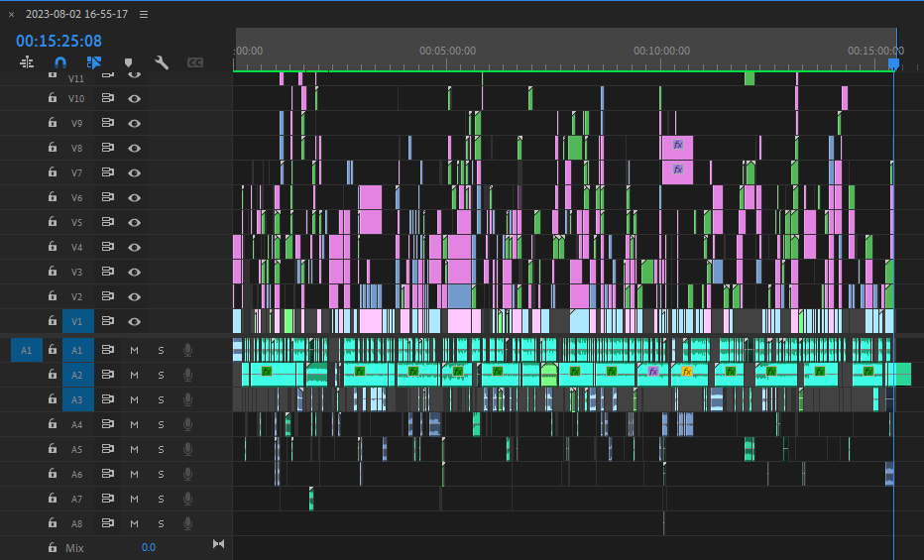Hide track V7 output eye

pos(135,172)
